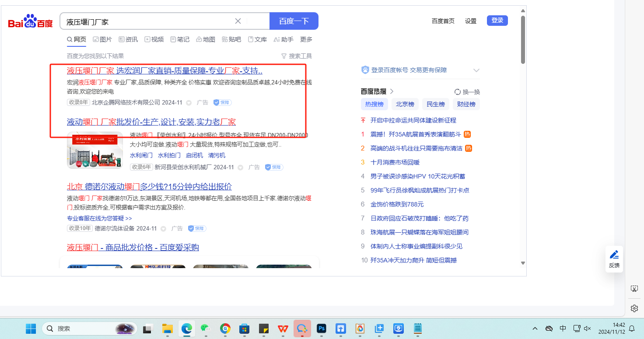Screen dimensions: 644x339
Task: Switch to the 图片 search tab
Action: tap(102, 39)
